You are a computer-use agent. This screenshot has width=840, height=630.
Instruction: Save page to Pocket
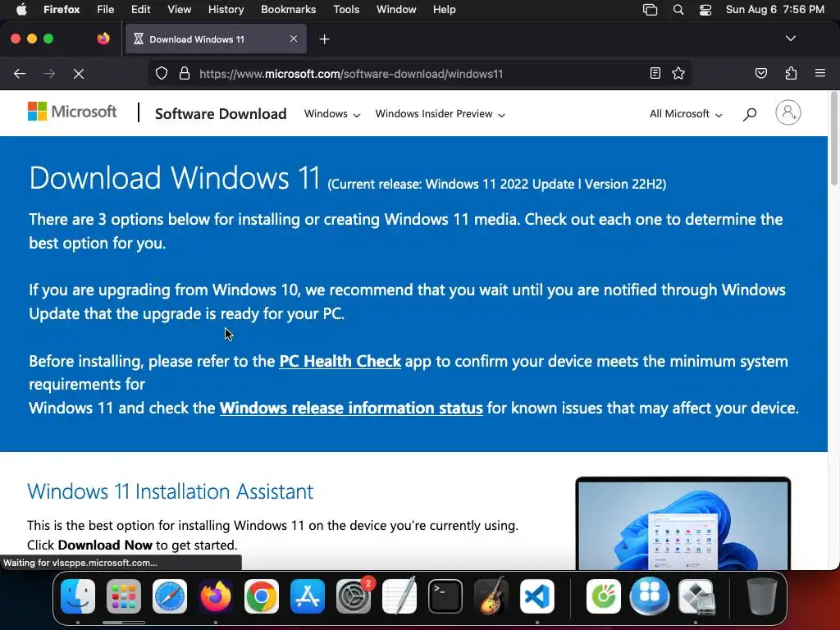pos(760,73)
